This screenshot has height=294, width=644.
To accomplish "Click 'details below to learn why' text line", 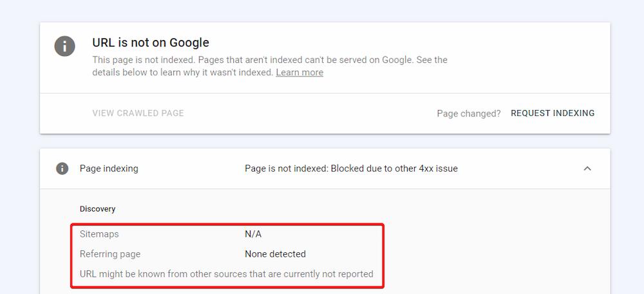I will tap(183, 73).
